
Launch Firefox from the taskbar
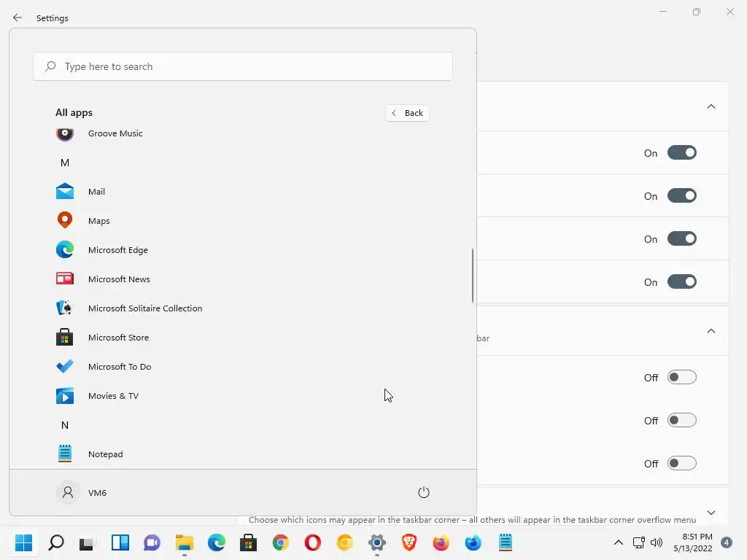(441, 542)
